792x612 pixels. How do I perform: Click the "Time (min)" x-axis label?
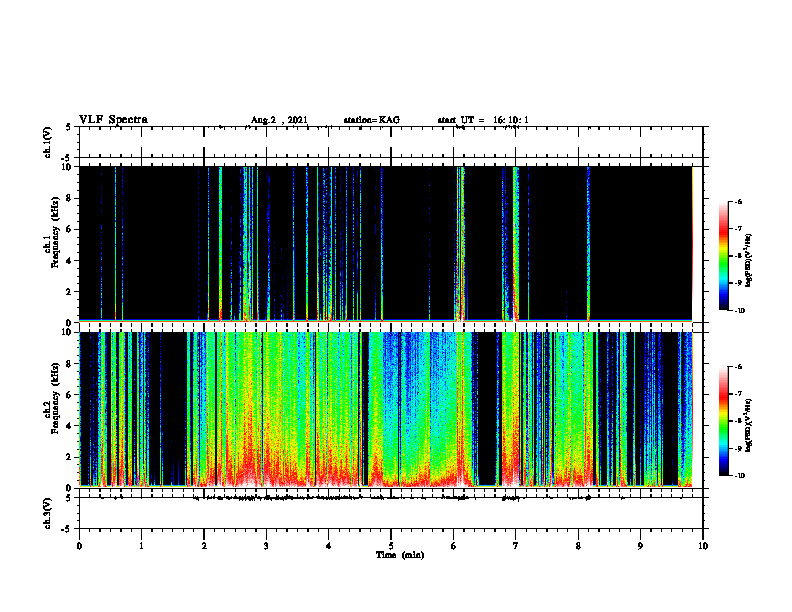tap(400, 555)
